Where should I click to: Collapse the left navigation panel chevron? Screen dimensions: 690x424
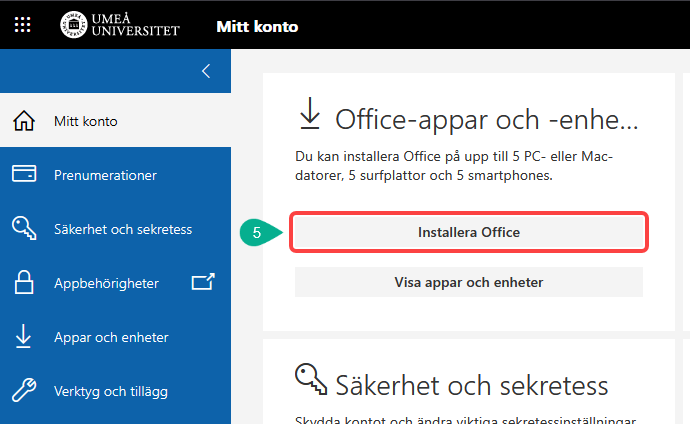point(206,71)
